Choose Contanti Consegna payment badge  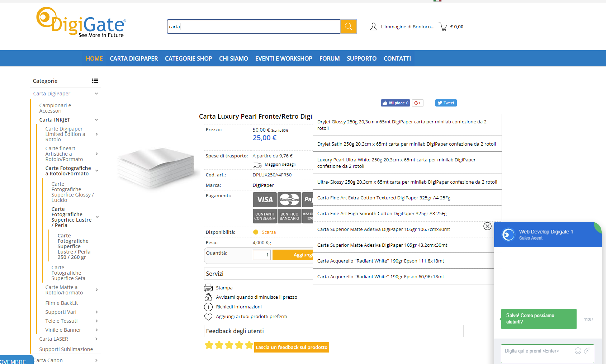pyautogui.click(x=265, y=216)
